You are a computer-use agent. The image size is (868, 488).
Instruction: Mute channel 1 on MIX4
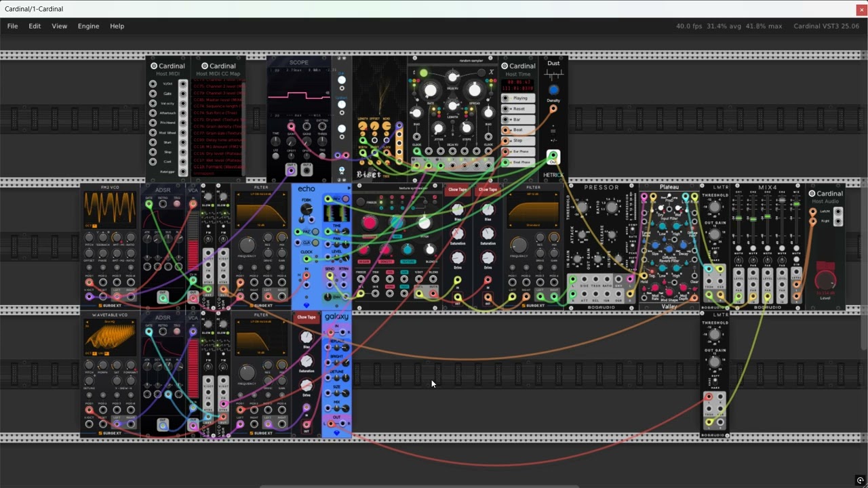(738, 248)
